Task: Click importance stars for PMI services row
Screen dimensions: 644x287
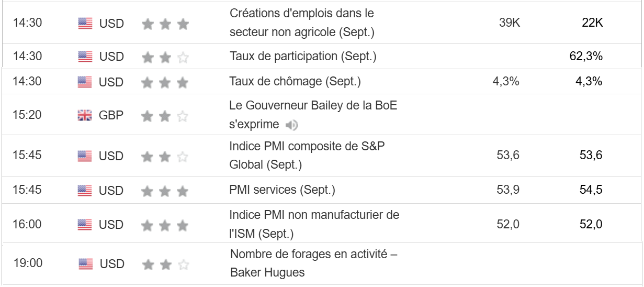Action: (x=165, y=191)
